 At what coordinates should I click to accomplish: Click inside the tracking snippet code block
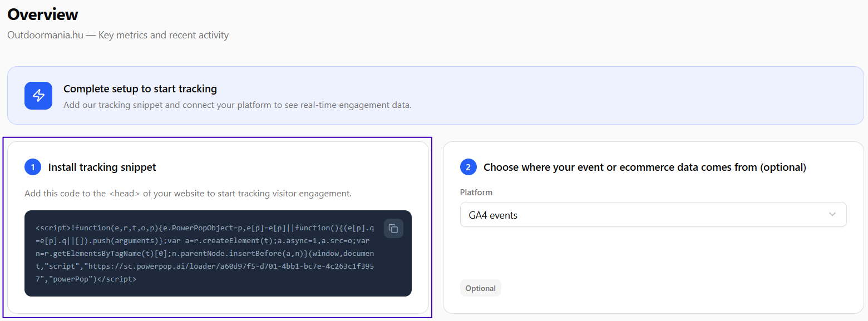(218, 253)
